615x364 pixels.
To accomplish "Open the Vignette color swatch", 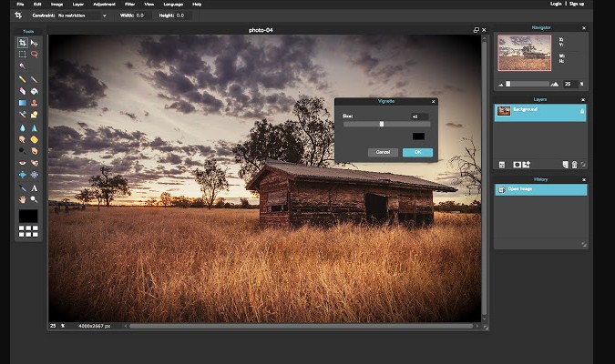I will click(x=418, y=136).
